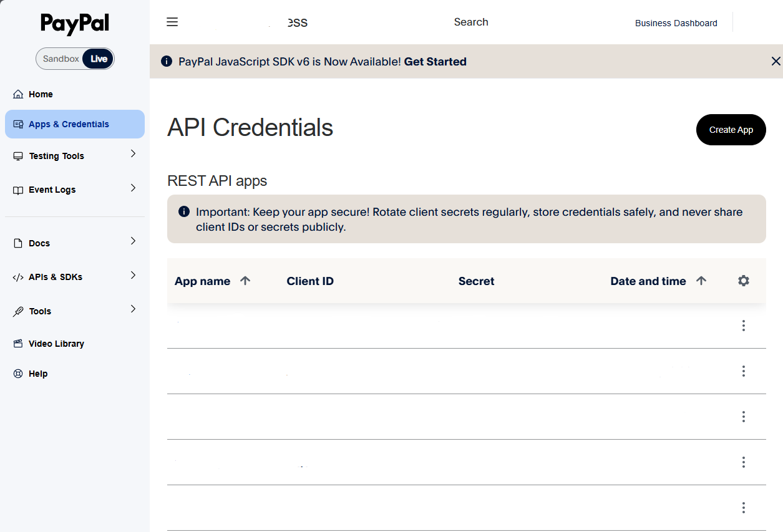
Task: Sort by Date and time arrow
Action: click(x=701, y=281)
